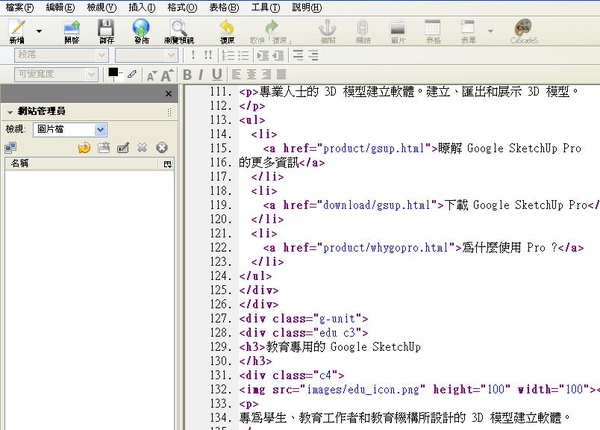Image resolution: width=600 pixels, height=430 pixels.
Task: Click the Open (開啟) file icon
Action: (71, 30)
